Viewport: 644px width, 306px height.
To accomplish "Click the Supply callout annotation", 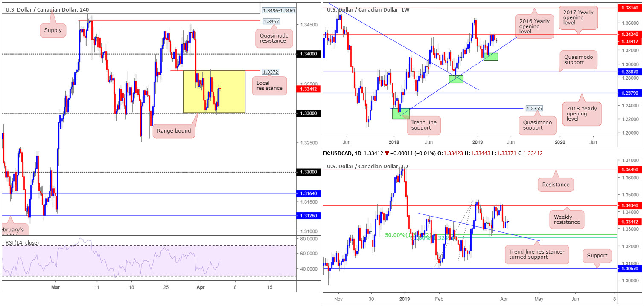I will tap(52, 30).
